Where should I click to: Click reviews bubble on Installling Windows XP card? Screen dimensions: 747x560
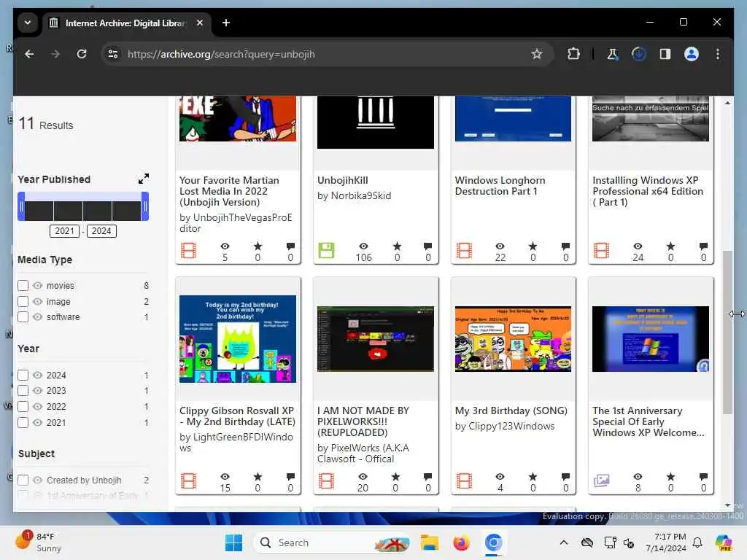click(x=703, y=246)
